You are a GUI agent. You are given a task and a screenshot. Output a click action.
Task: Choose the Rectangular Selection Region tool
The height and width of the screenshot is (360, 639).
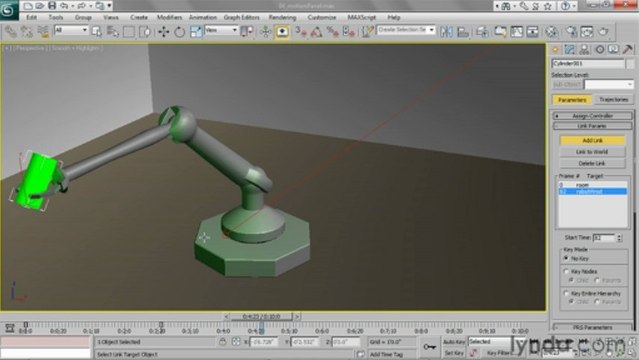(x=129, y=31)
